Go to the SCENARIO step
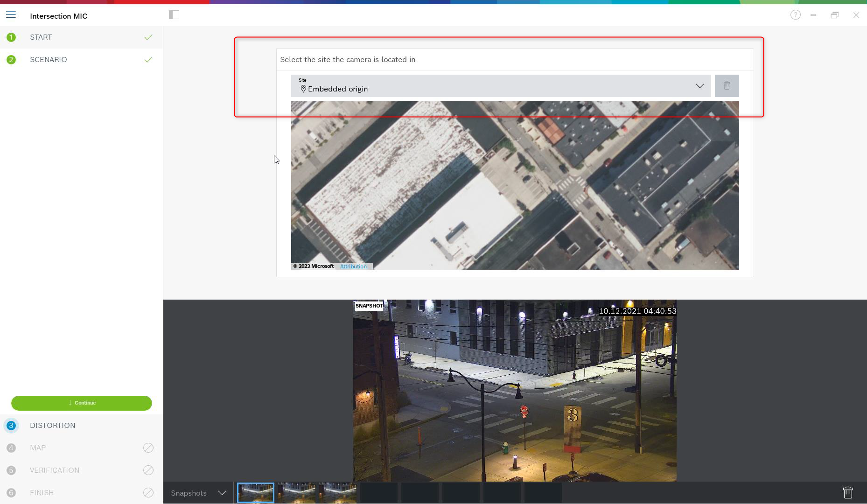The image size is (867, 504). coord(49,60)
